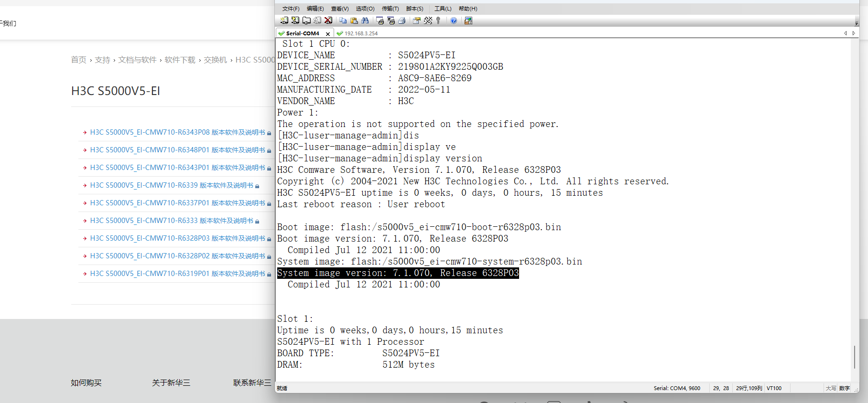Click the blue Help question mark icon
Viewport: 868px width, 403px height.
click(x=454, y=21)
